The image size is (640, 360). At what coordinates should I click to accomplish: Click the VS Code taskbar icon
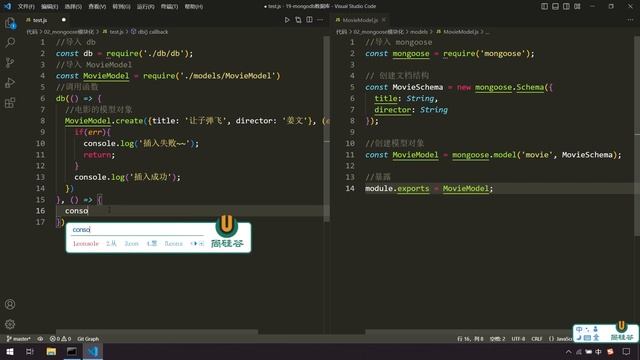click(x=93, y=351)
